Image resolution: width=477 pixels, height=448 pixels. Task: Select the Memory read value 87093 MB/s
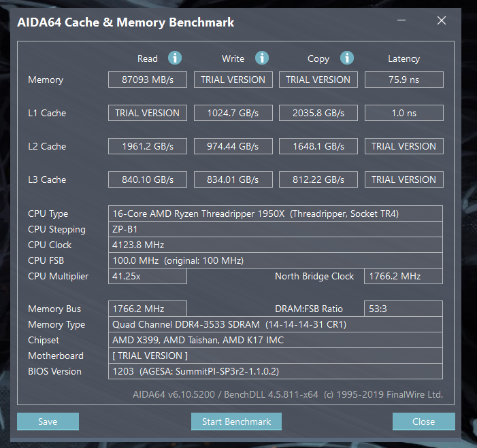point(148,80)
